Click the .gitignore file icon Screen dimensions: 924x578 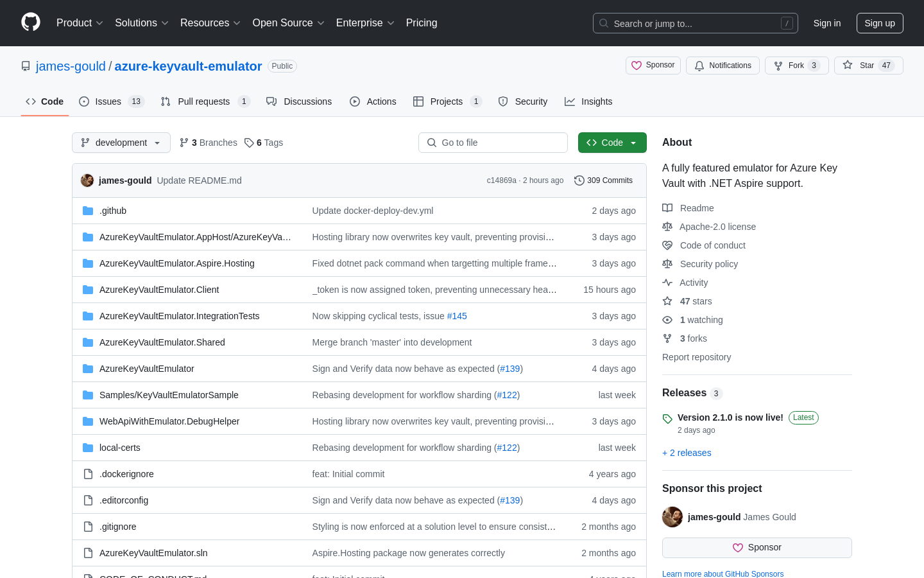pyautogui.click(x=88, y=527)
